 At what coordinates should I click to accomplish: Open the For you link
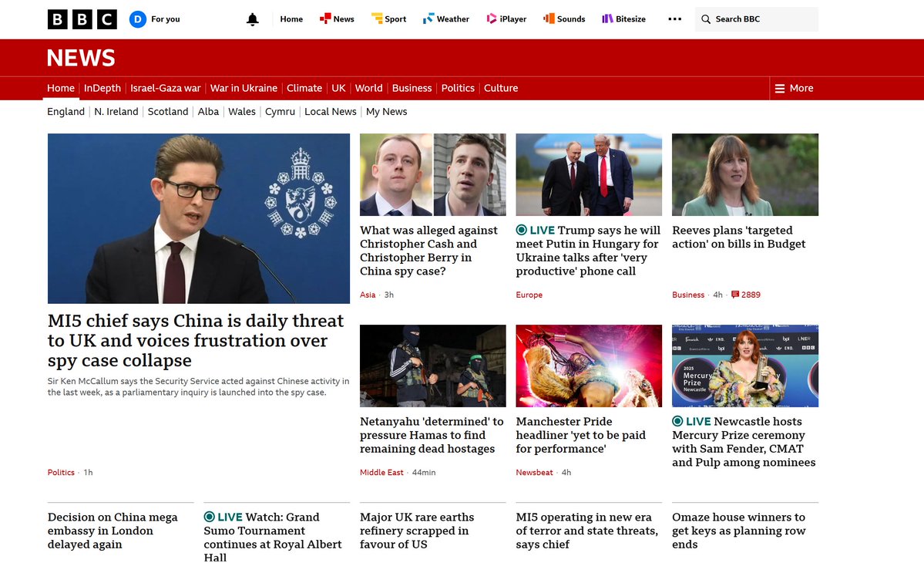(166, 19)
